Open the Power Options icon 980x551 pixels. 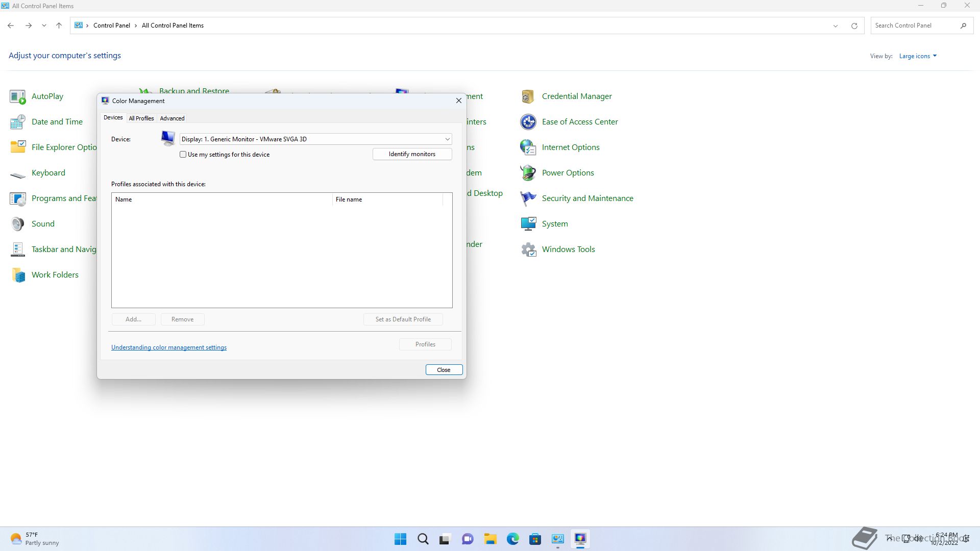[528, 173]
